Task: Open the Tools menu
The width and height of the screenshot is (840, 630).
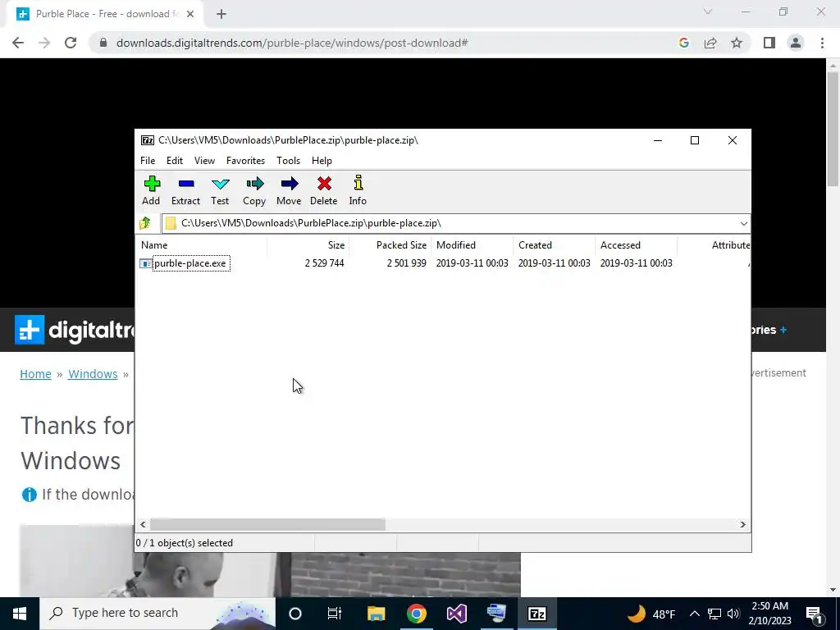Action: (x=288, y=161)
